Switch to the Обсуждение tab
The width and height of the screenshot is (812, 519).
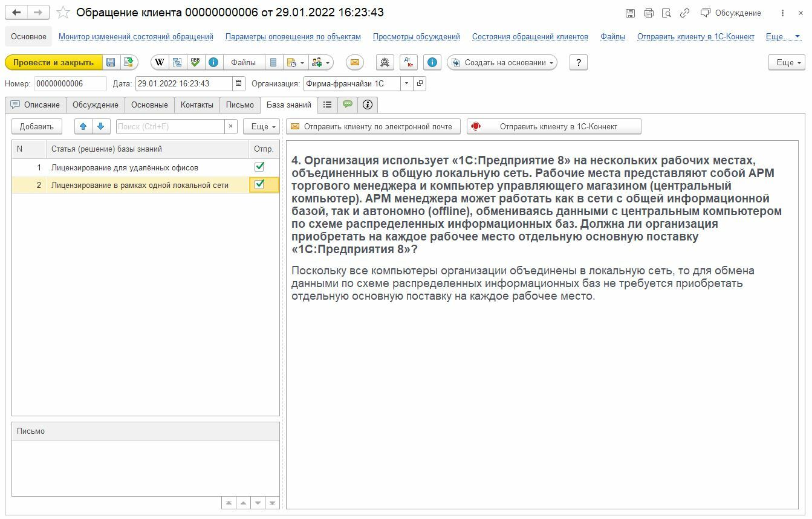click(96, 105)
